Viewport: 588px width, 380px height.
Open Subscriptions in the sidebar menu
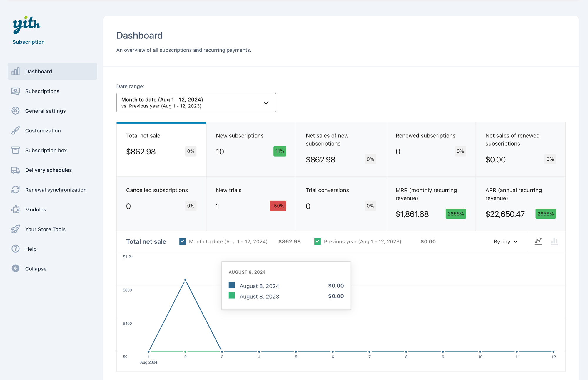pos(42,91)
